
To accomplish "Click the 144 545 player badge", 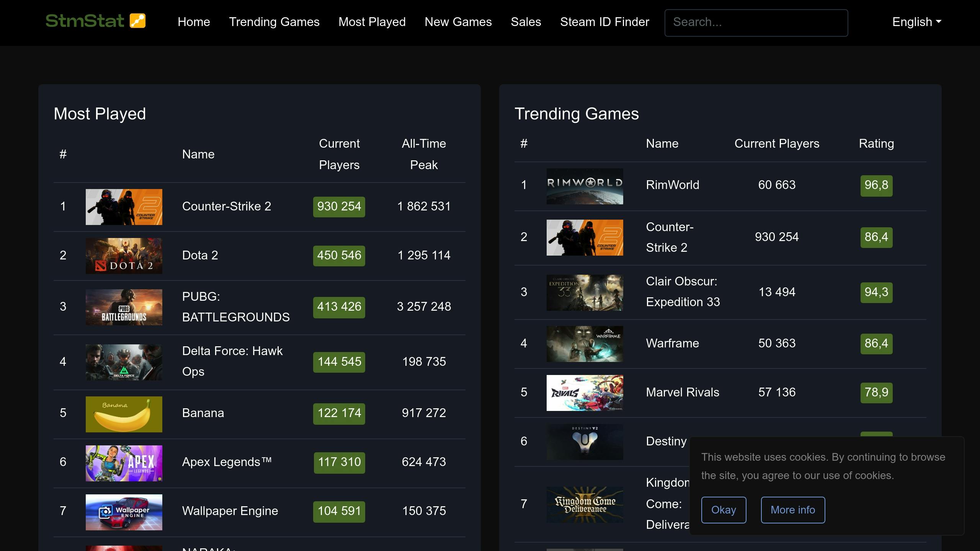I will pos(339,362).
